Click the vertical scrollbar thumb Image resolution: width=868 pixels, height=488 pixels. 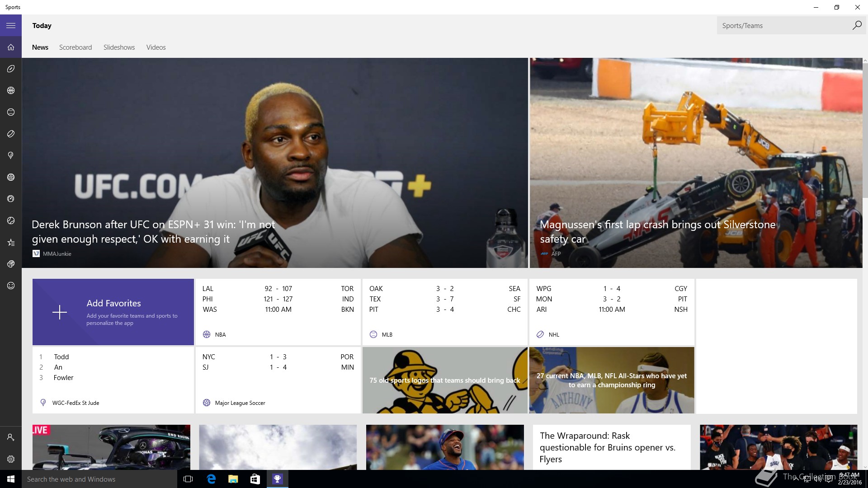point(865,130)
